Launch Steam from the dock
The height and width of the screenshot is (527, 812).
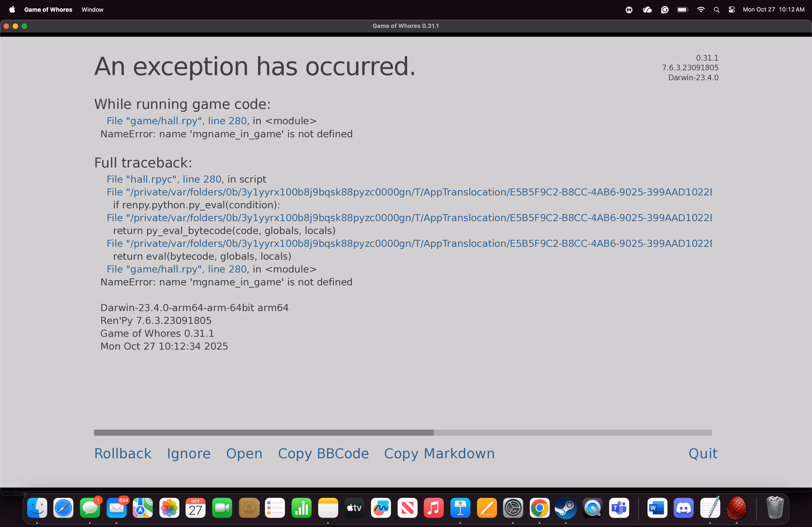(x=566, y=508)
